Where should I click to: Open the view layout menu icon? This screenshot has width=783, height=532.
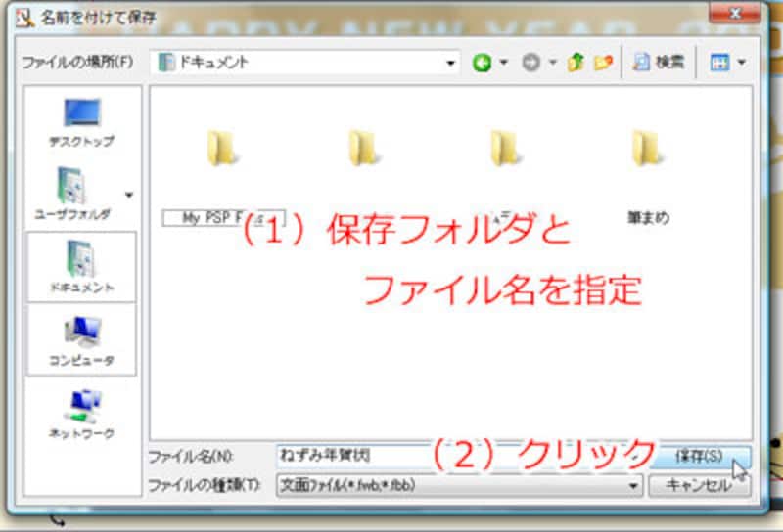719,63
